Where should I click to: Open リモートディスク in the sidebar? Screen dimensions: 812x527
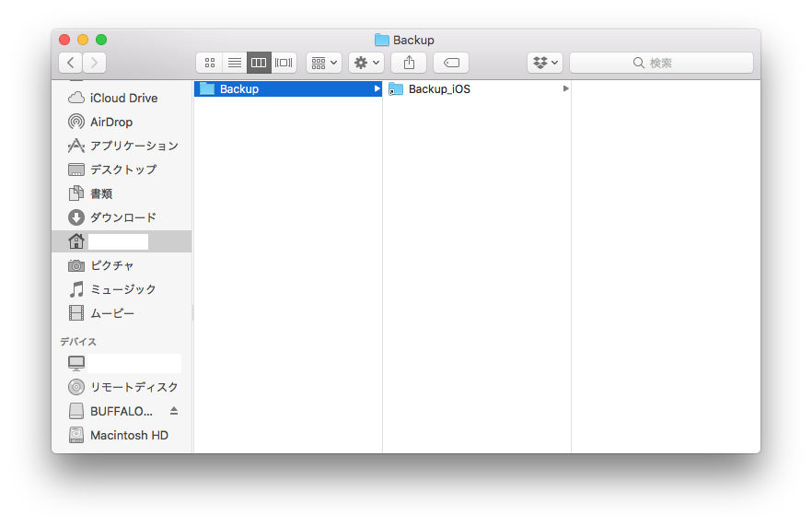[x=122, y=387]
